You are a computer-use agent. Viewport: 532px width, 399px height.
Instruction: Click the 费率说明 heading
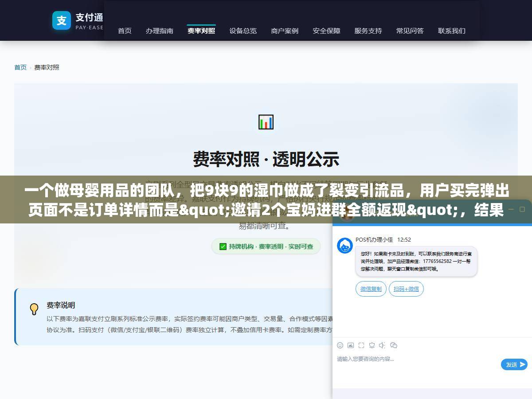point(61,305)
